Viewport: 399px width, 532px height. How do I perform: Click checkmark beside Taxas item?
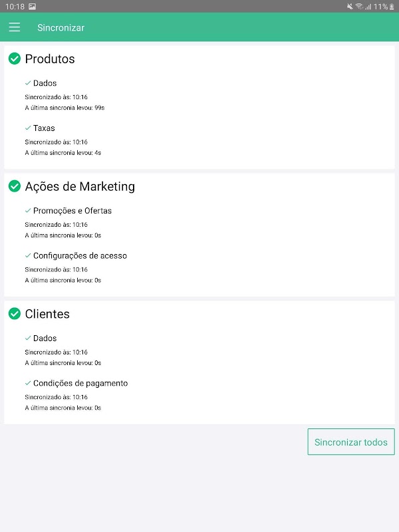tap(28, 128)
